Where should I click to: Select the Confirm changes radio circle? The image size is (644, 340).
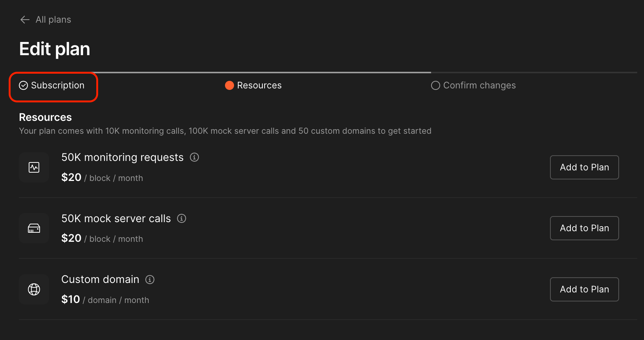tap(435, 85)
